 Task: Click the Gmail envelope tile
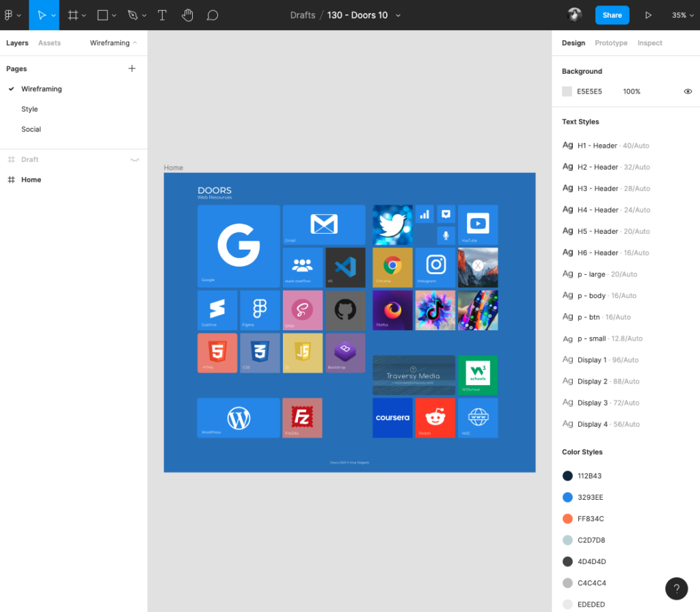click(x=324, y=225)
